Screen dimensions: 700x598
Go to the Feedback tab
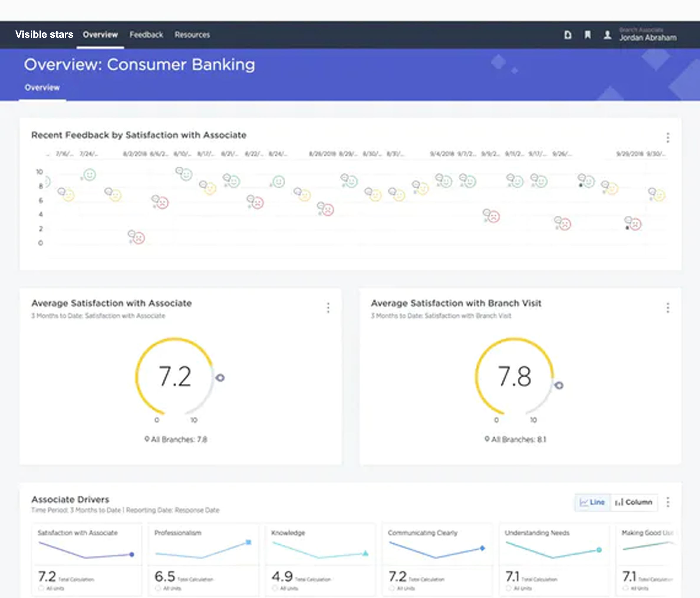click(x=146, y=35)
